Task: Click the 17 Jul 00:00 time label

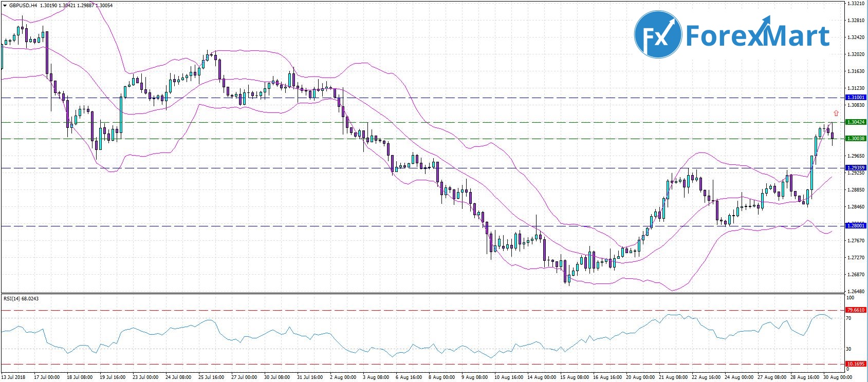Action: (47, 377)
